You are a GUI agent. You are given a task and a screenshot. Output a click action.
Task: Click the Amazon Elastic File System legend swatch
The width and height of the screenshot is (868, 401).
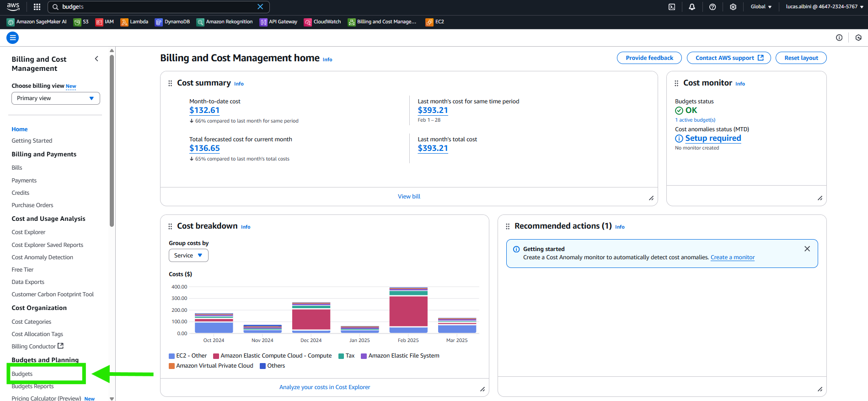(x=364, y=356)
